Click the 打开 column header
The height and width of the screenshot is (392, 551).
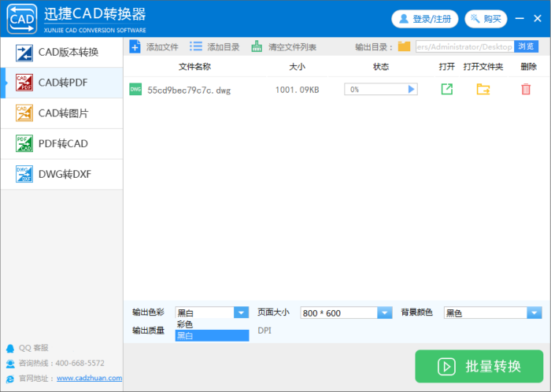[x=447, y=67]
